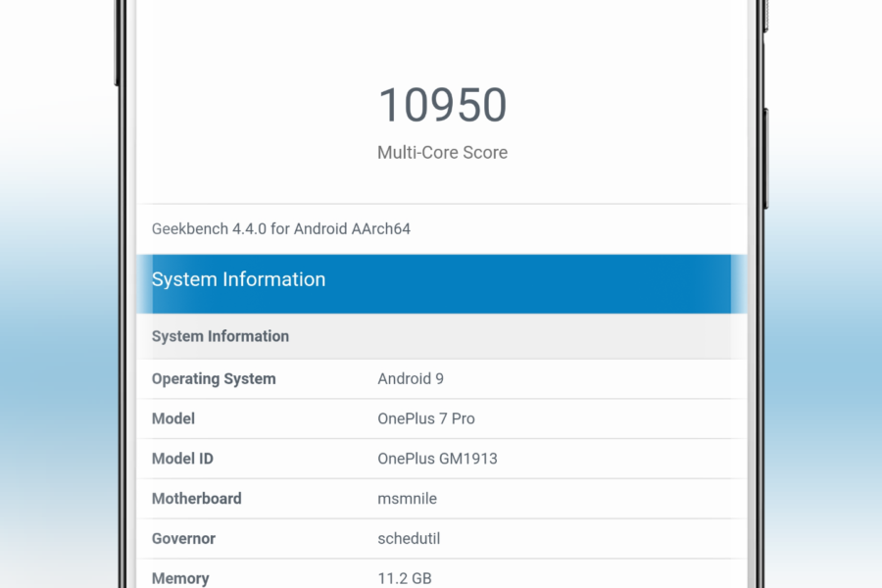Select the 11.2 GB memory value

(405, 578)
